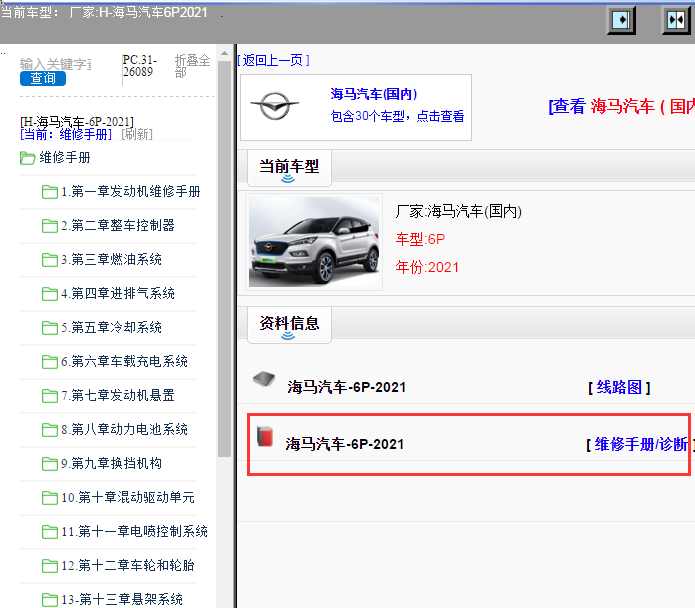Click the 厂家:海马汽车(国内) text
Image resolution: width=695 pixels, height=608 pixels.
pos(459,211)
